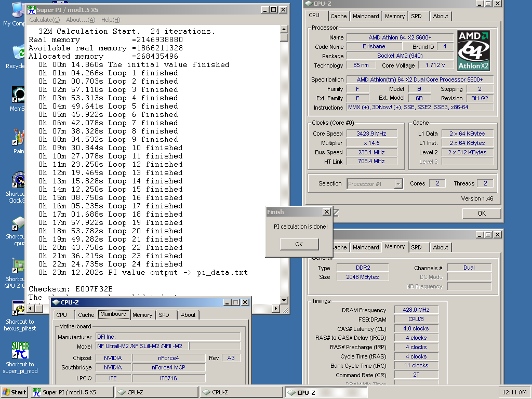Select About tab in bottom-left CPU-Z window
The image size is (532, 399).
188,315
